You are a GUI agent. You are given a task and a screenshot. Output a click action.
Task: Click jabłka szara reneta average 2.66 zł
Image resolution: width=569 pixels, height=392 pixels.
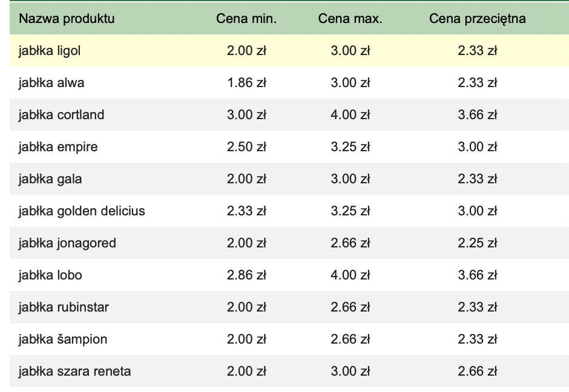pos(477,371)
